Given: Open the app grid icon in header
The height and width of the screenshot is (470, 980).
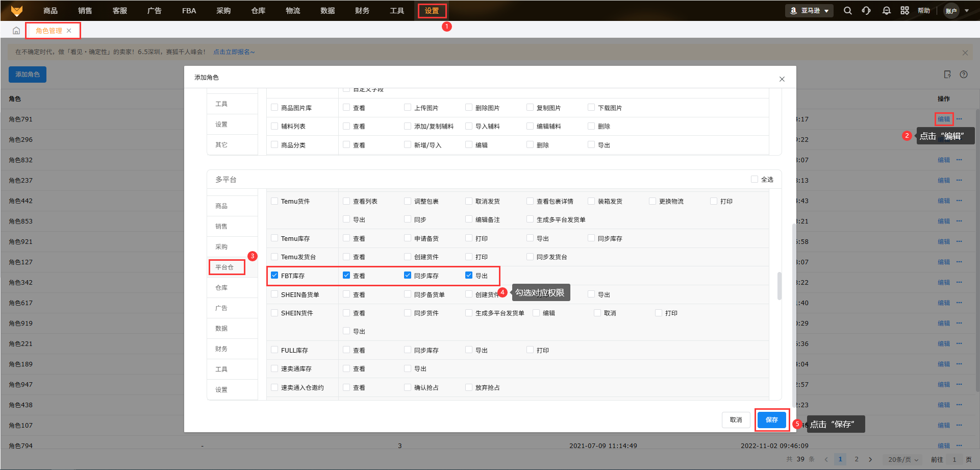Looking at the screenshot, I should coord(904,11).
